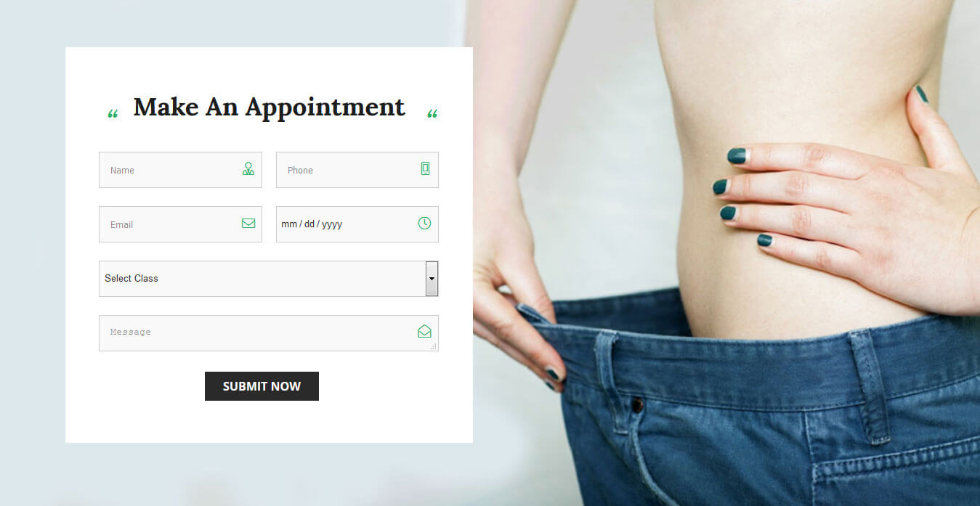Focus the Email input field

(x=180, y=224)
